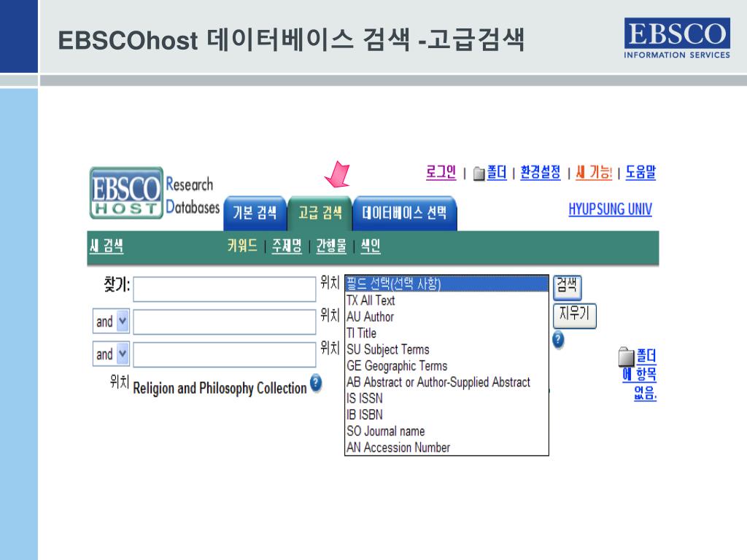Click the 새 검색 new search link
747x560 pixels.
[107, 246]
